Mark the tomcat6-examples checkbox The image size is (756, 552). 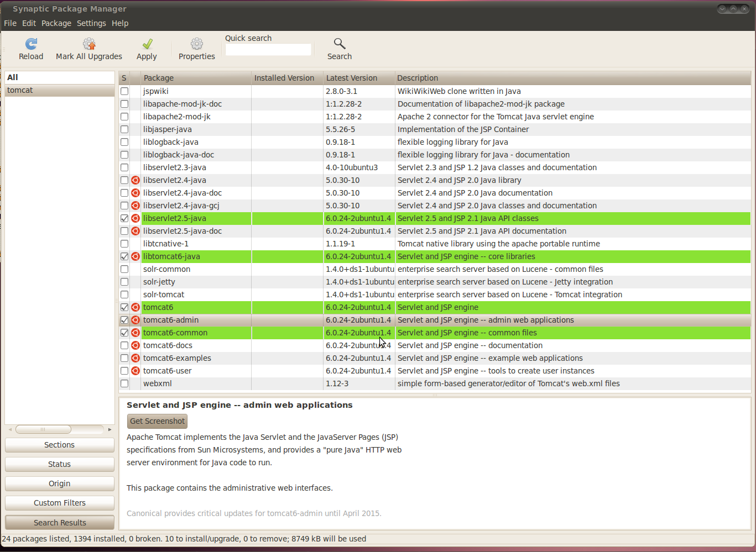pyautogui.click(x=124, y=358)
